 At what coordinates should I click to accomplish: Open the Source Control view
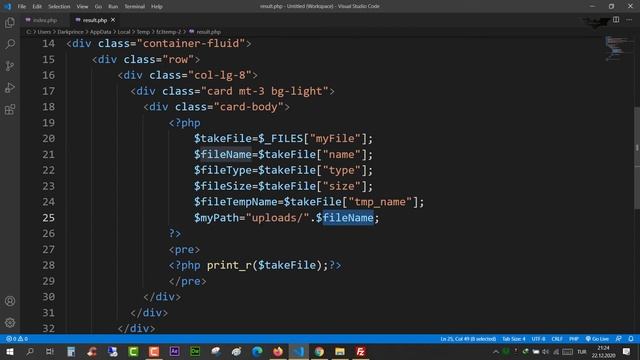(x=10, y=66)
